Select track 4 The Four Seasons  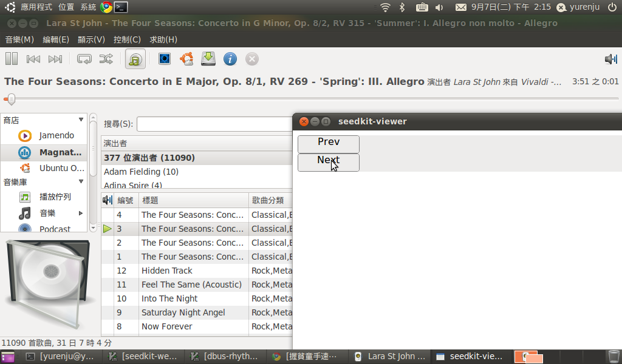197,215
